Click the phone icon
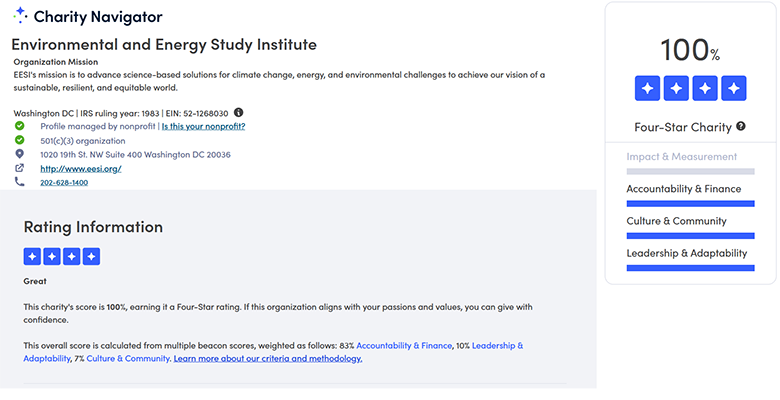Screen dimensions: 780x400 20,182
